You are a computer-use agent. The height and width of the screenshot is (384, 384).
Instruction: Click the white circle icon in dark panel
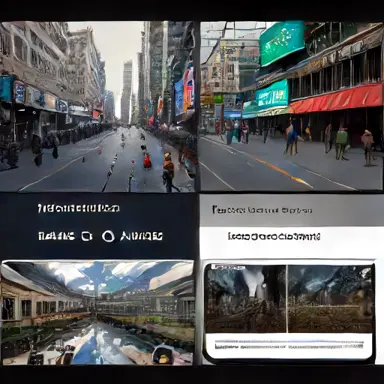[108, 236]
